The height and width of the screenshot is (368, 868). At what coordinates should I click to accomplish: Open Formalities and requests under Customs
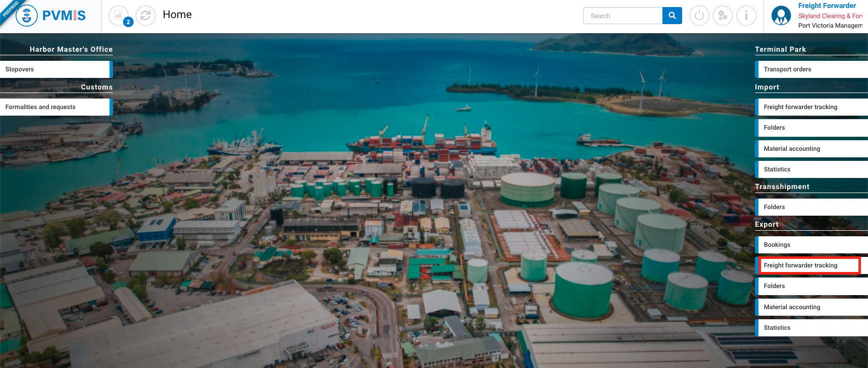(x=55, y=107)
